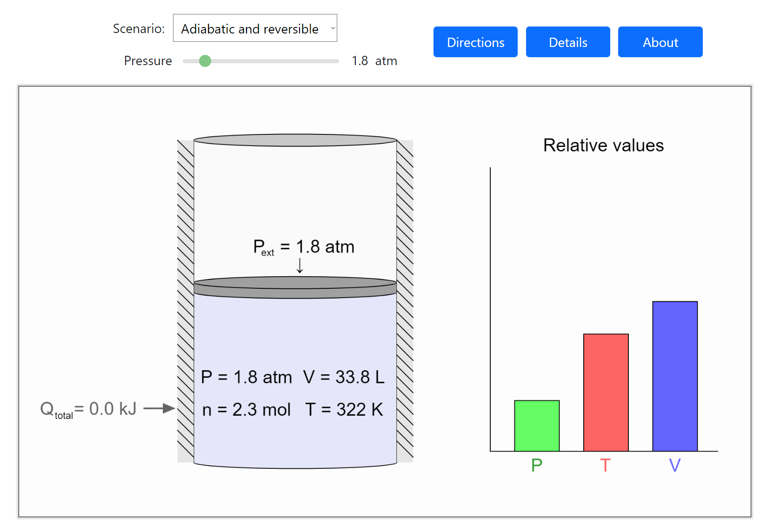Open the Details button
This screenshot has width=767, height=532.
(567, 42)
